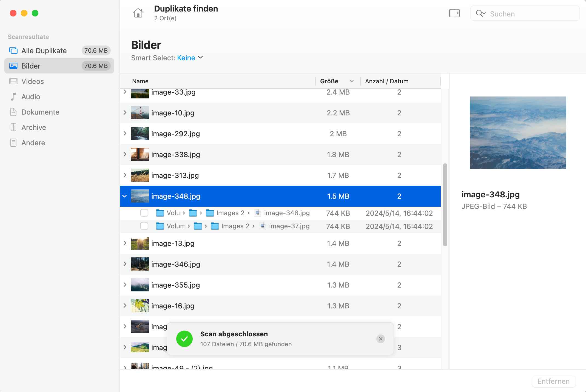Click the large mountain preview image
Viewport: 586px width, 392px height.
[518, 133]
